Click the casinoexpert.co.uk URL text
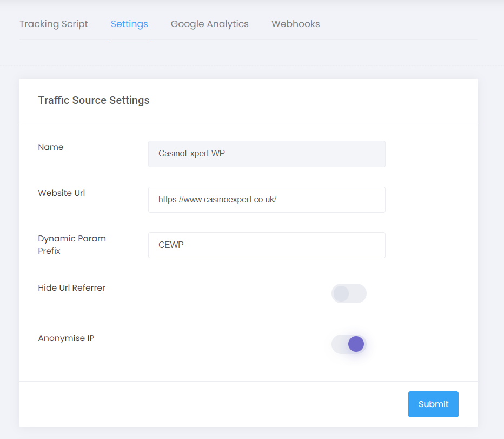Image resolution: width=504 pixels, height=439 pixels. pos(217,200)
